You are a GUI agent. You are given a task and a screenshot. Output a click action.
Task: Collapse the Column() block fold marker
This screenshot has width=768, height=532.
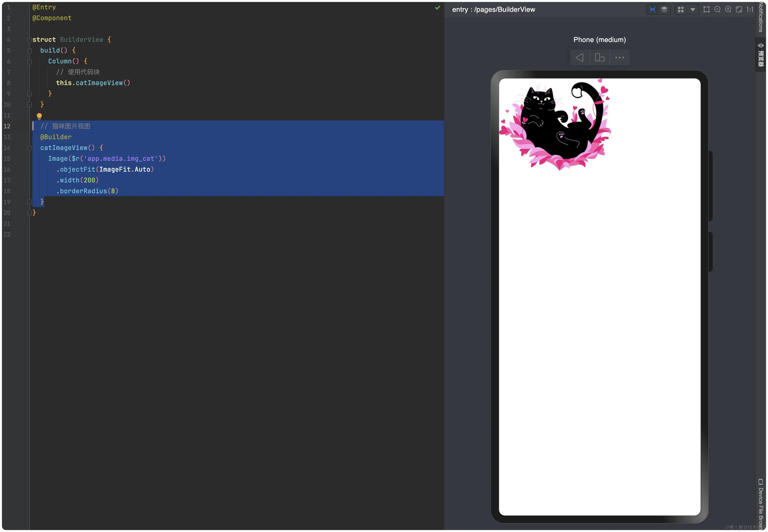pos(29,61)
